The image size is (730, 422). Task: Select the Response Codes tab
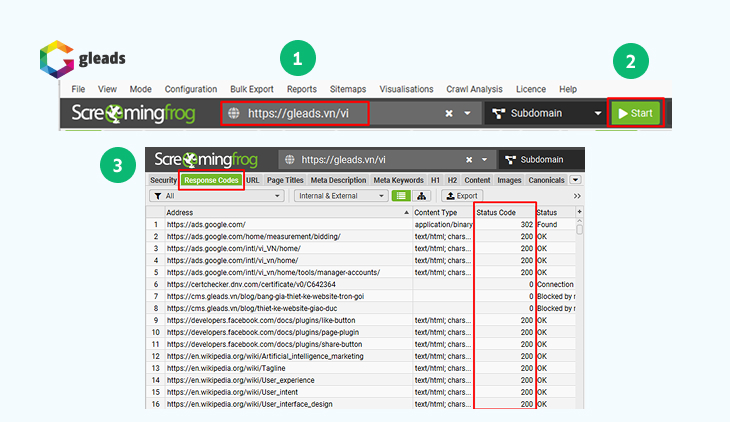(x=211, y=180)
